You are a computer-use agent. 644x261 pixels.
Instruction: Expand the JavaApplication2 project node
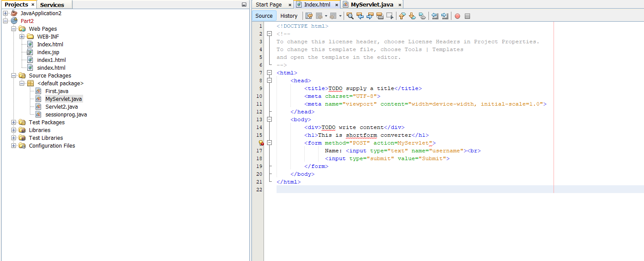point(6,13)
